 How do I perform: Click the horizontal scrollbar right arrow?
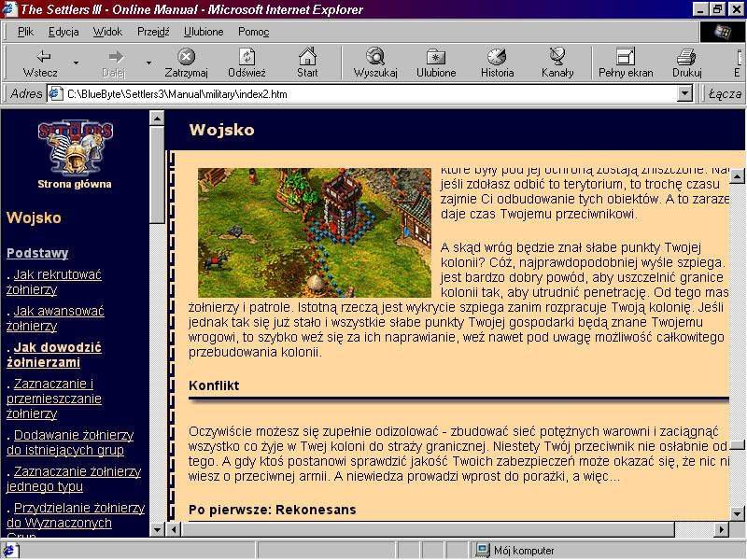(x=722, y=529)
